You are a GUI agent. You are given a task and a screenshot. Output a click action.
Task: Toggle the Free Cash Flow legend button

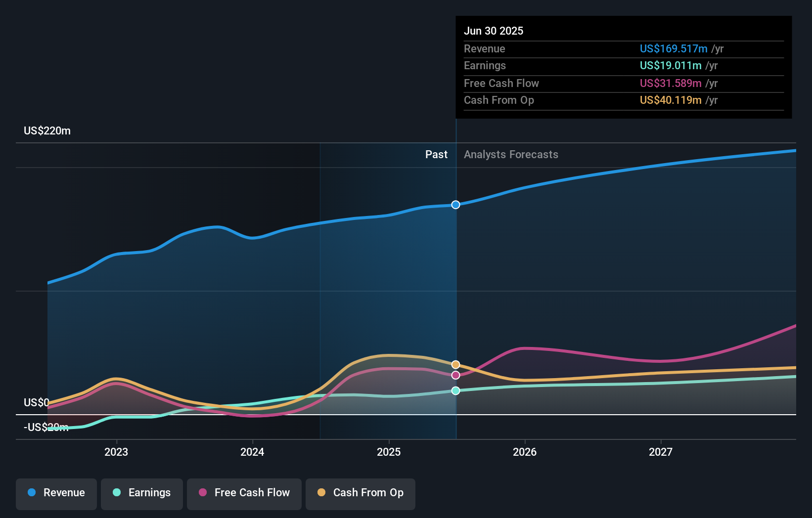tap(244, 494)
